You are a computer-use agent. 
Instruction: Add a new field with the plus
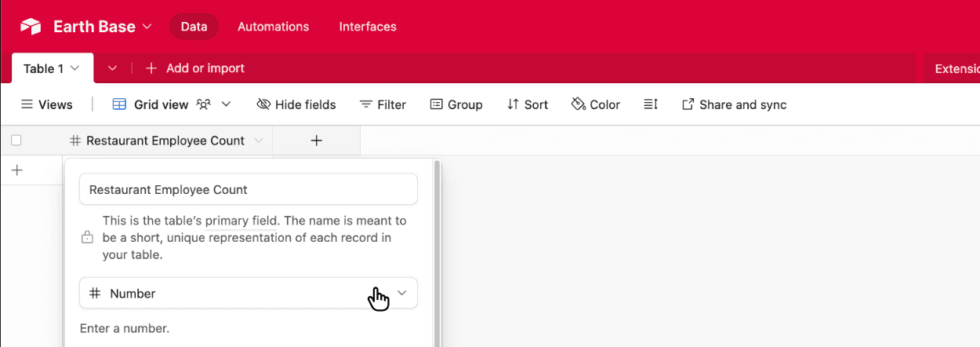pyautogui.click(x=317, y=141)
